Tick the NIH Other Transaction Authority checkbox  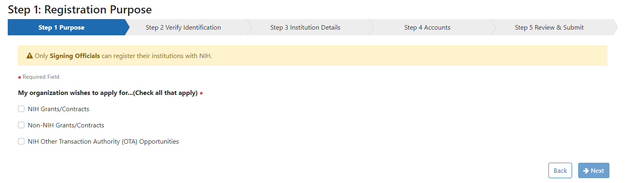[x=21, y=141]
